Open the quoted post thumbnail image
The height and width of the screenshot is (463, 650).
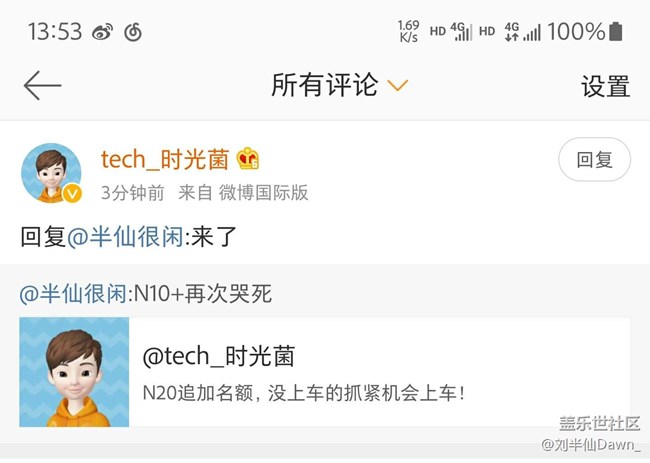pos(74,372)
